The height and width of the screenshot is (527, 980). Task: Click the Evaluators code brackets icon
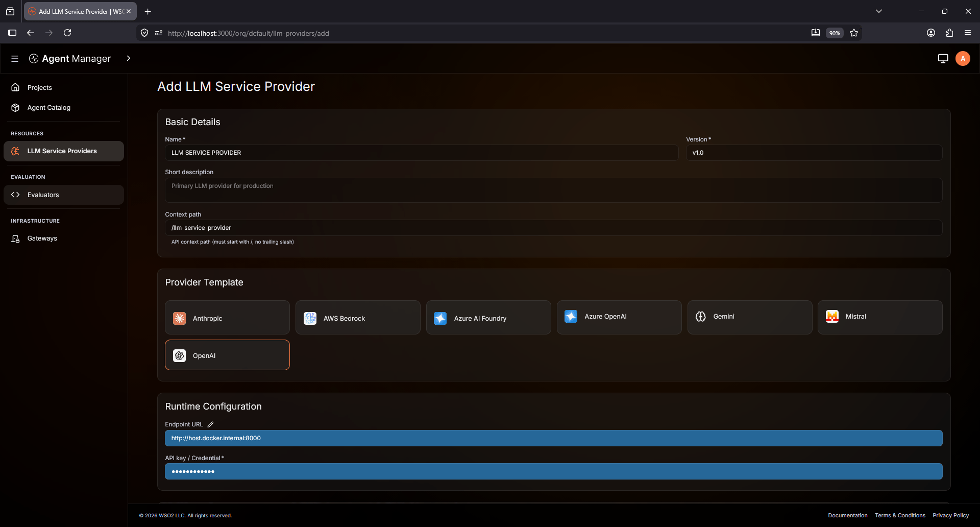point(15,195)
